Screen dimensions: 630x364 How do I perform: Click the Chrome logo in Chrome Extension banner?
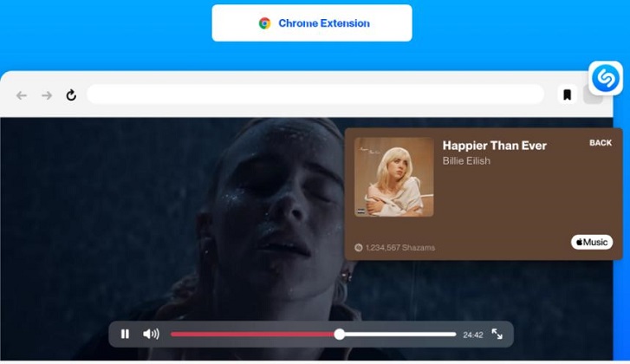(265, 23)
